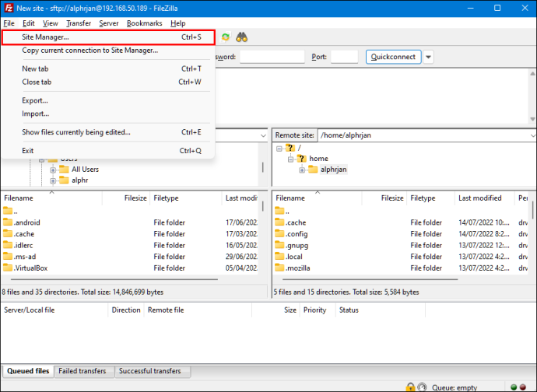Click the .local folder icon in remote list
Image resolution: width=537 pixels, height=392 pixels.
click(x=279, y=256)
